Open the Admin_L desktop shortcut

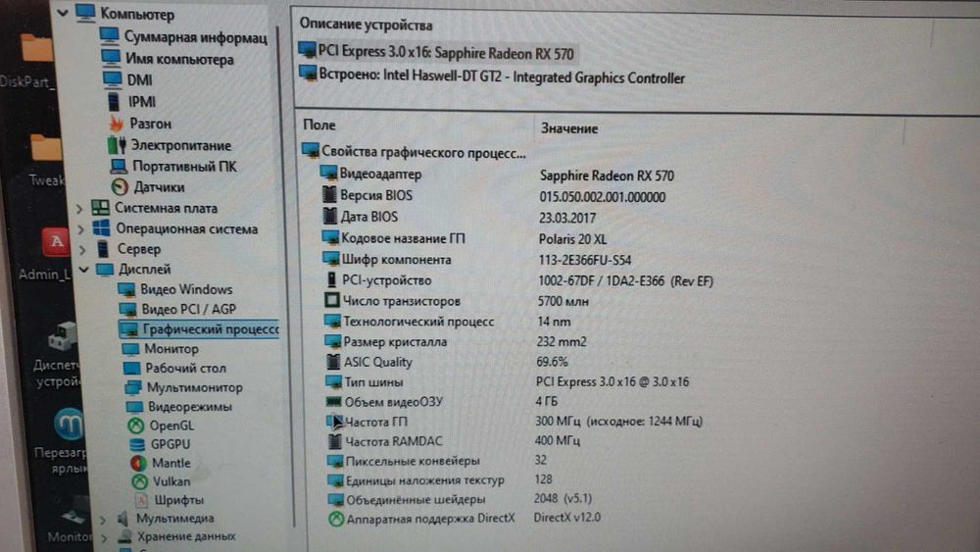51,254
